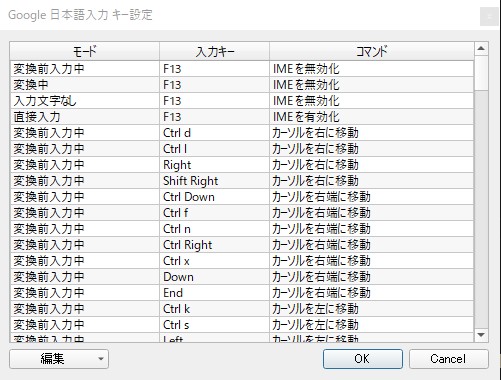Viewport: 501px width, 380px height.
Task: Click IMEを無効化 command in 入力文字なし row
Action: [371, 101]
